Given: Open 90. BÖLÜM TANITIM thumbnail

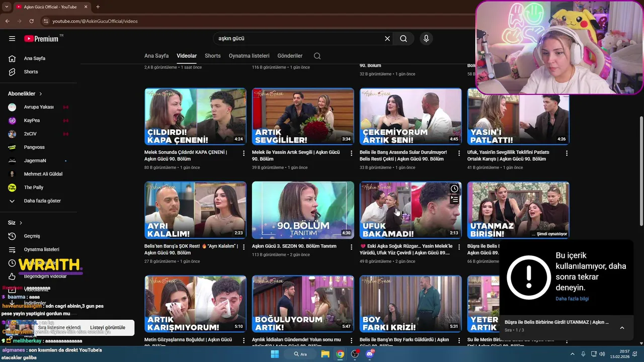Looking at the screenshot, I should point(303,210).
